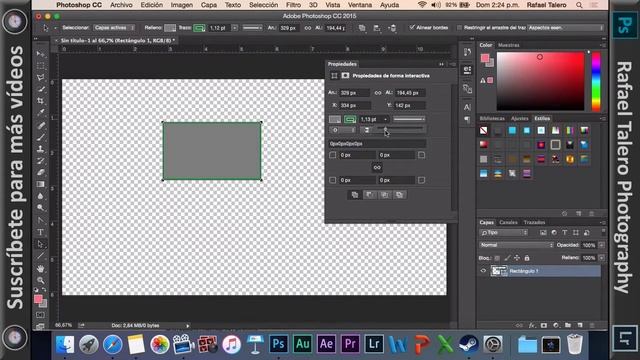Toggle width-height link in Properties panel
The image size is (640, 360).
(378, 93)
